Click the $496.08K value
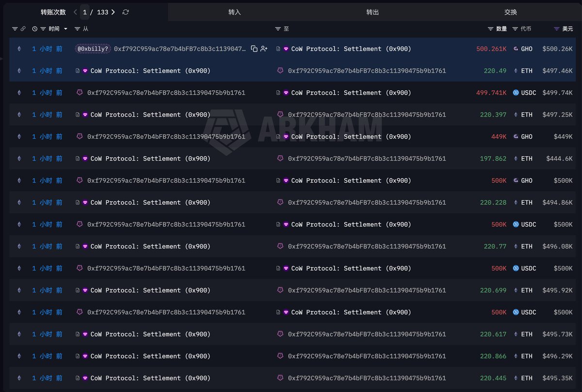 (557, 246)
